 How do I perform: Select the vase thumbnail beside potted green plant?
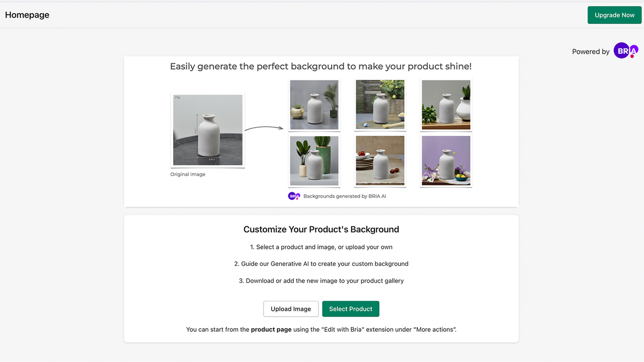pos(314,160)
